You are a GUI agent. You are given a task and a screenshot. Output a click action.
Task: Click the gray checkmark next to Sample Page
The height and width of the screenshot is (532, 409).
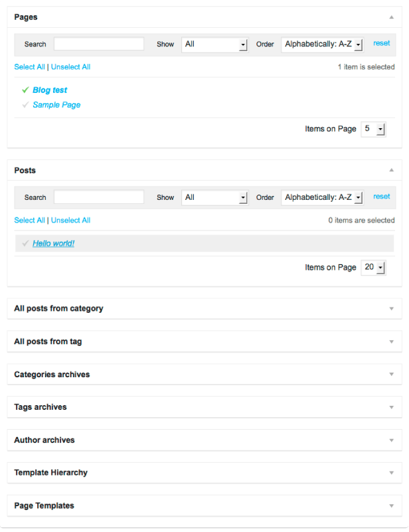coord(25,104)
